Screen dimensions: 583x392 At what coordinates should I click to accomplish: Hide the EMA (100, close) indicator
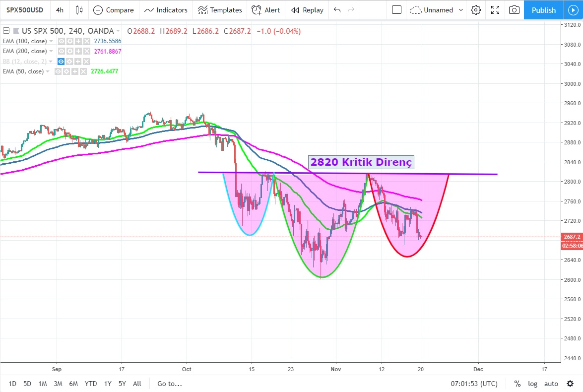point(62,41)
